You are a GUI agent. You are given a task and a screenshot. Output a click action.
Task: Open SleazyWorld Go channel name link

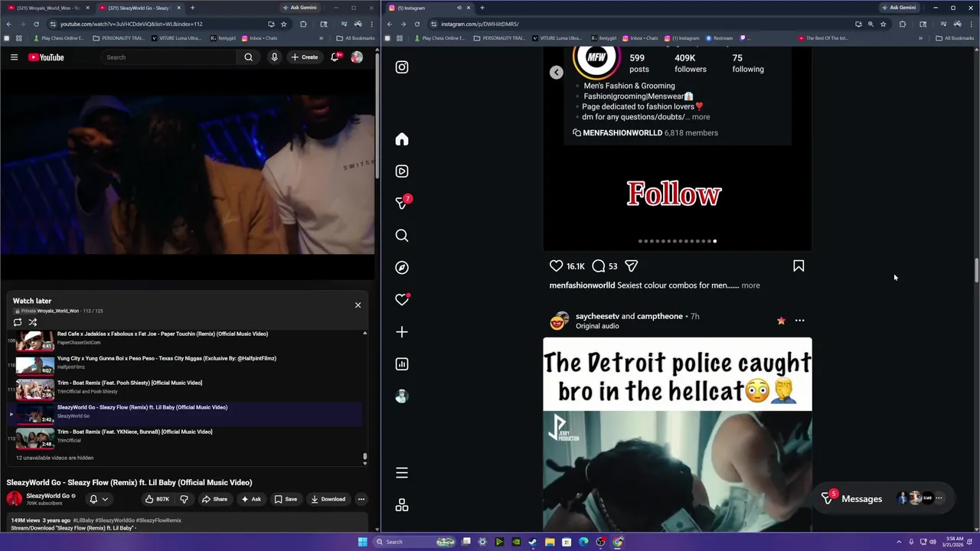pos(48,496)
